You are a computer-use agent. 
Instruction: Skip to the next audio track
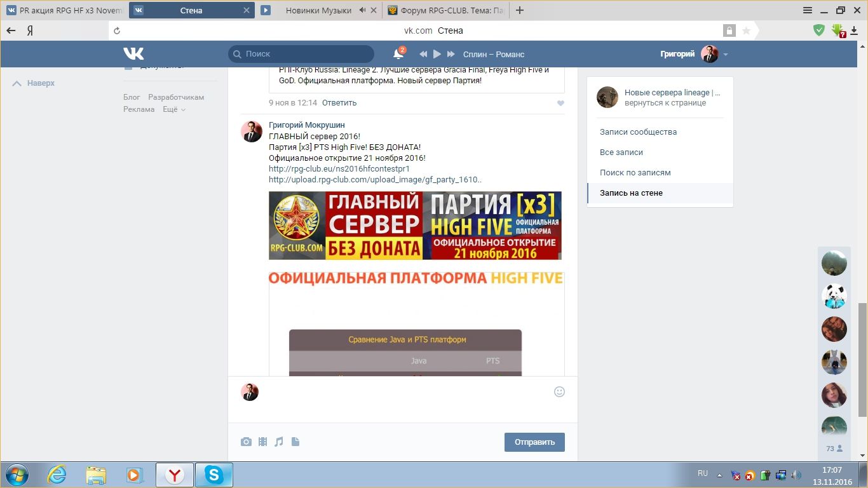point(451,54)
